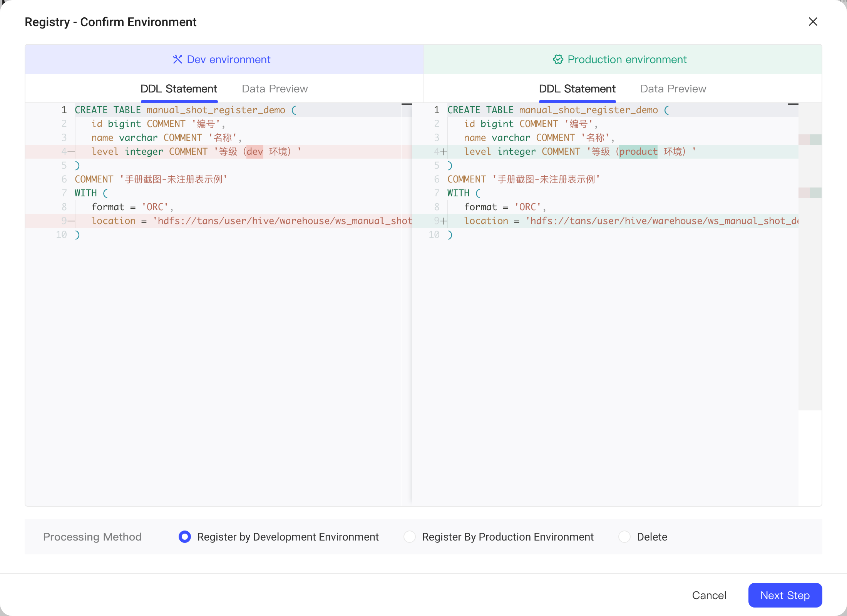Open Production environment DDL Statement tab
847x616 pixels.
point(577,89)
